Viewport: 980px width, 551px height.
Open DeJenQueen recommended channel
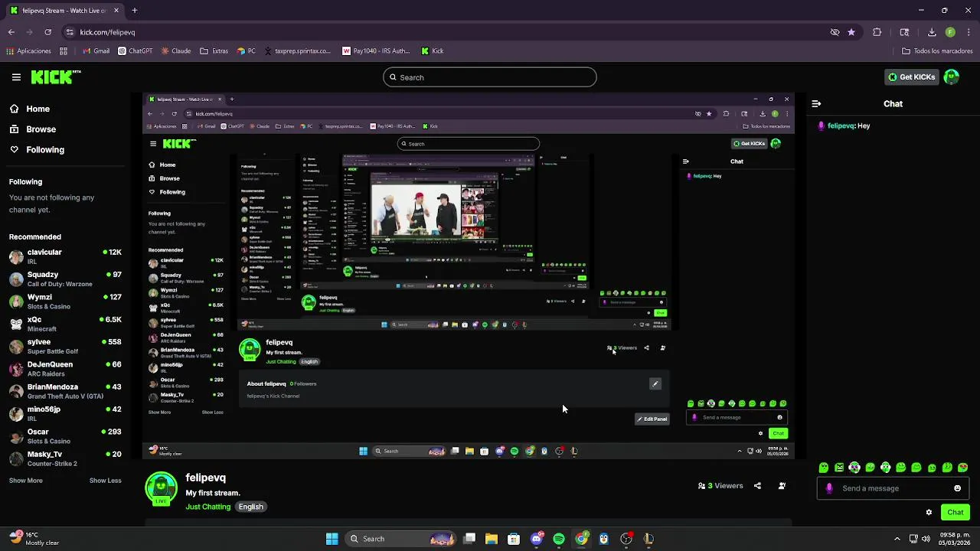point(65,369)
